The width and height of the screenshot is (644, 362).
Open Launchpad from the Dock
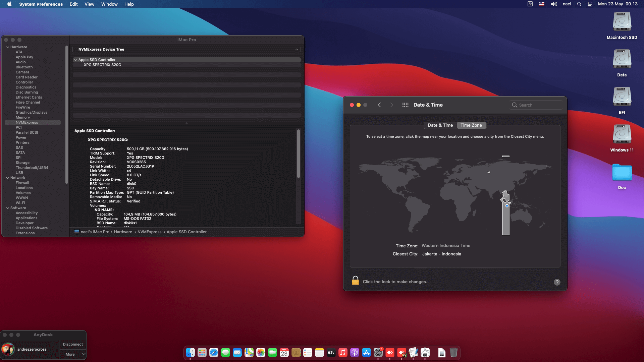coord(202,353)
